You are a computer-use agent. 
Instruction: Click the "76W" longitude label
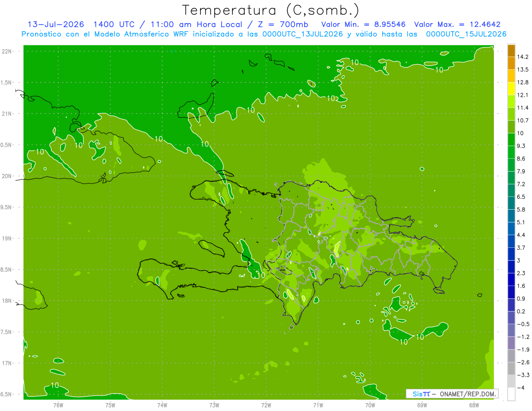(58, 405)
